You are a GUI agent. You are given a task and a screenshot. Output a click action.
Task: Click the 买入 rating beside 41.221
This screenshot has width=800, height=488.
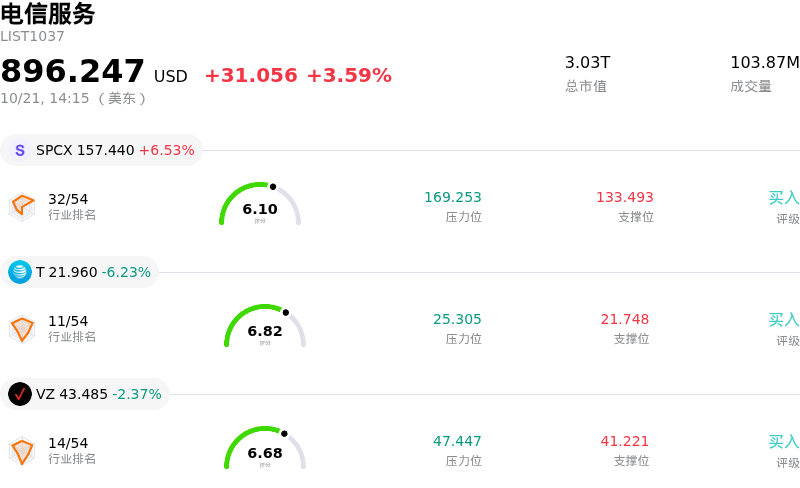tap(784, 442)
